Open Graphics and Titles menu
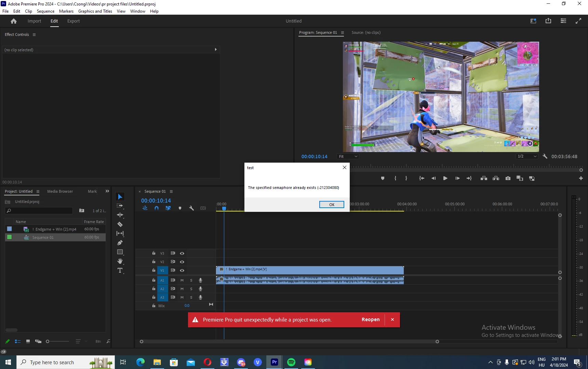The height and width of the screenshot is (369, 588). (x=95, y=11)
